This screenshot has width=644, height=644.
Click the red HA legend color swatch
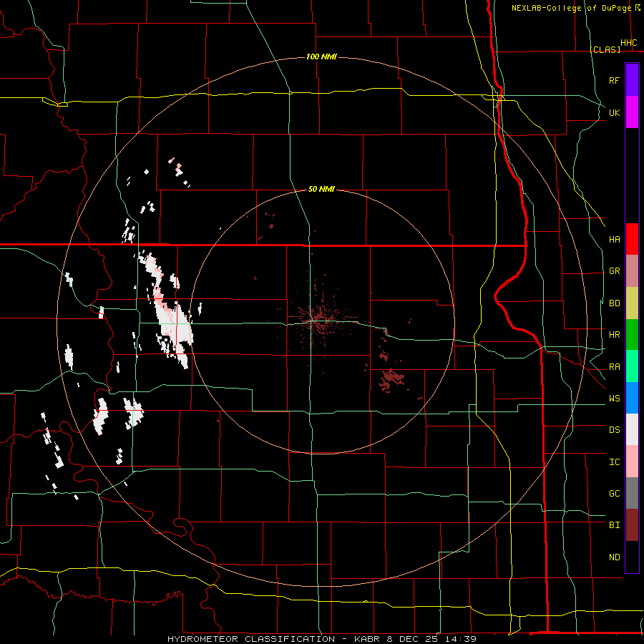(632, 239)
